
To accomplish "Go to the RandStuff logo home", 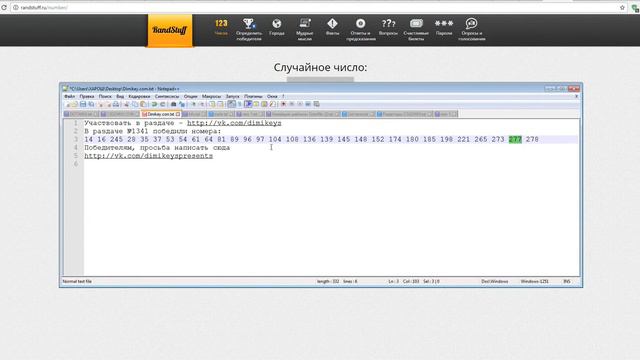I will 170,30.
